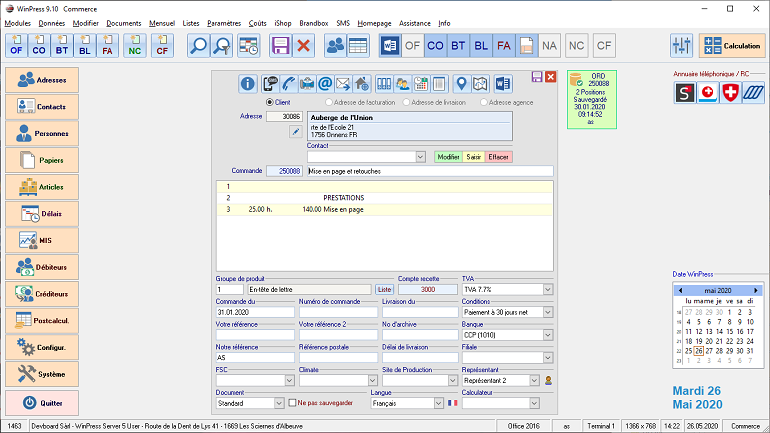Toggle the CF document type button
This screenshot has height=433, width=770.
pyautogui.click(x=604, y=46)
